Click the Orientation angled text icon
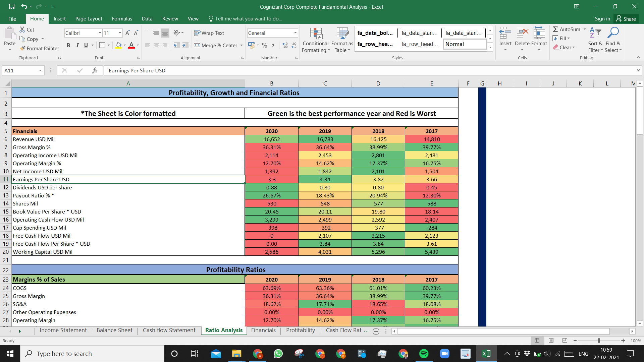This screenshot has width=644, height=362. [x=177, y=33]
